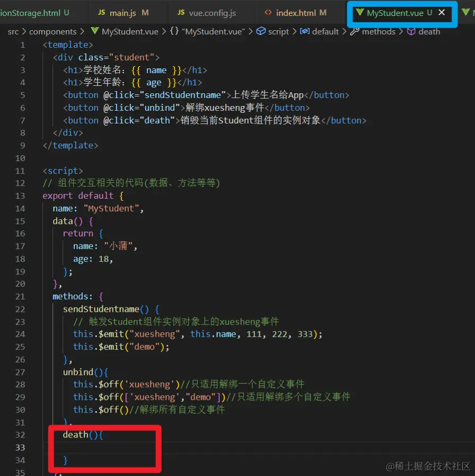Screen dimensions: 475x476
Task: Switch to the index.html tab
Action: coord(295,13)
